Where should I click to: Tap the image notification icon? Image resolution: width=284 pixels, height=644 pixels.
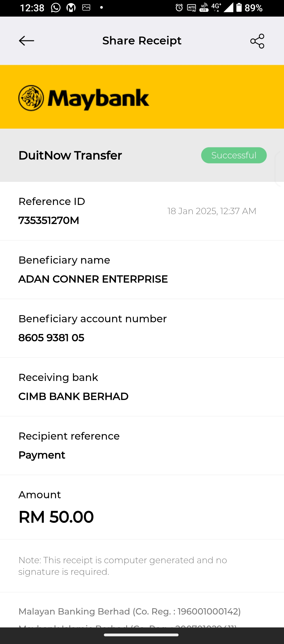(x=86, y=8)
